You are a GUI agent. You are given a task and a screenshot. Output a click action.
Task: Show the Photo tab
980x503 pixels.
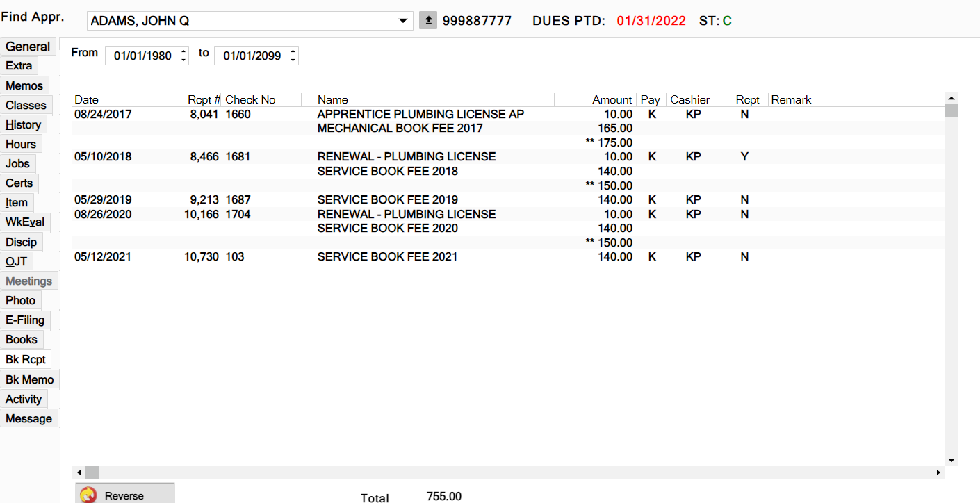point(20,301)
